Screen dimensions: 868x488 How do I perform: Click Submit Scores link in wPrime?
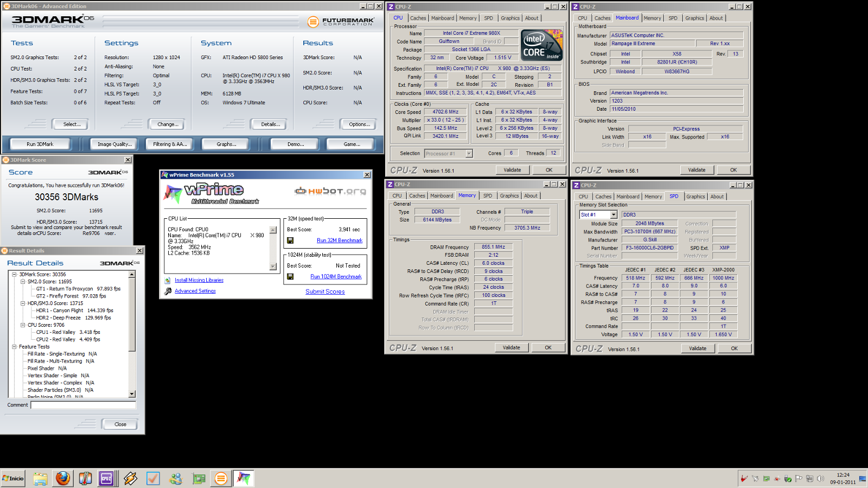[x=325, y=292]
